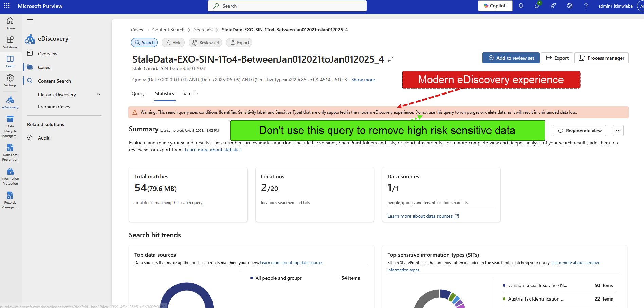Open Records Management solution
Image resolution: width=644 pixels, height=308 pixels.
point(10,200)
